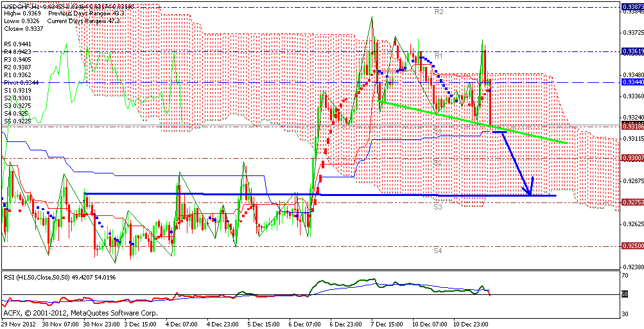Click the red 0.93186 current price tag
This screenshot has height=329, width=644.
(631, 126)
